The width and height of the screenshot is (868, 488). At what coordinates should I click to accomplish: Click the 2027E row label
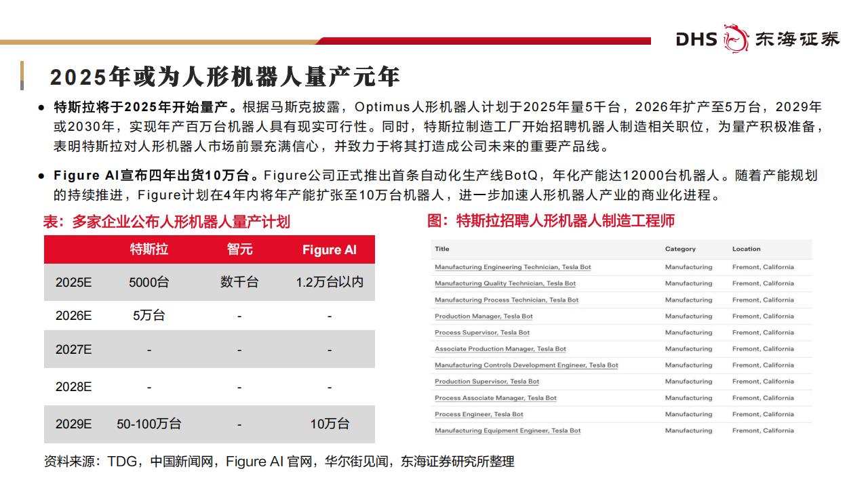(73, 350)
